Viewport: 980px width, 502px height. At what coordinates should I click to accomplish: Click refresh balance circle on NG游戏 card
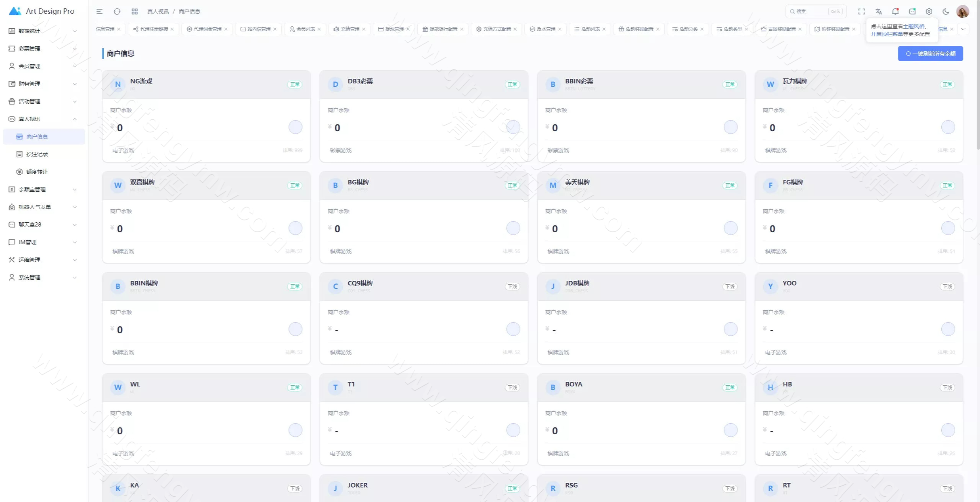(295, 127)
